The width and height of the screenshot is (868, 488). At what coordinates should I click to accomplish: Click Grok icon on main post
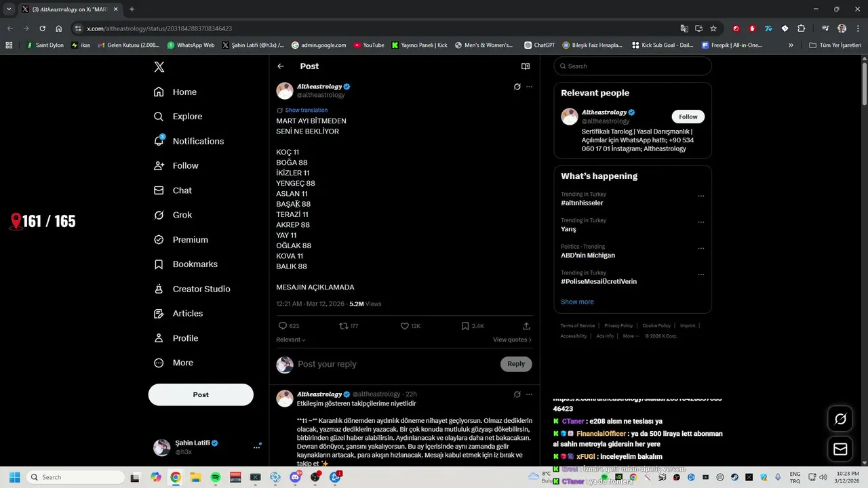pyautogui.click(x=517, y=87)
